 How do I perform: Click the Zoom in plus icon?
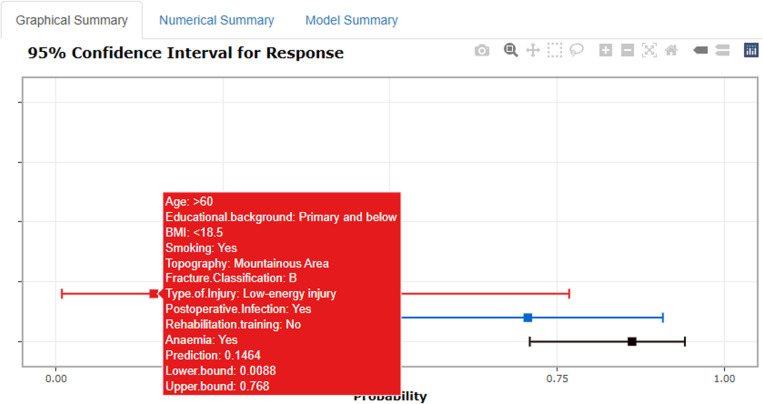[605, 50]
